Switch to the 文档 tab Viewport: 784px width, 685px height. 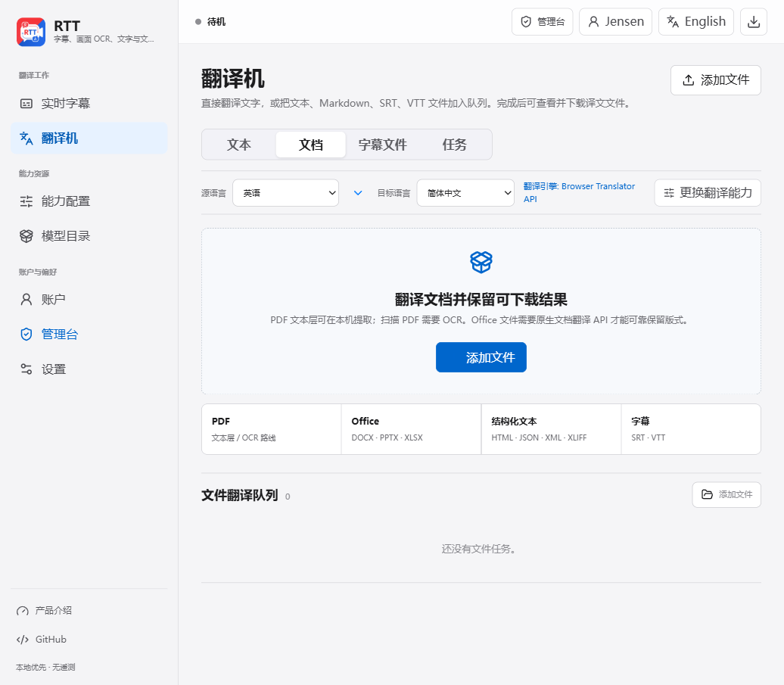coord(311,145)
